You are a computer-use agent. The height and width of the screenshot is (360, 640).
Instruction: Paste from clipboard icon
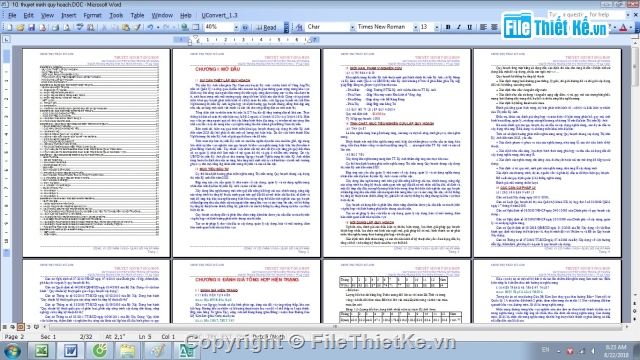pos(126,27)
